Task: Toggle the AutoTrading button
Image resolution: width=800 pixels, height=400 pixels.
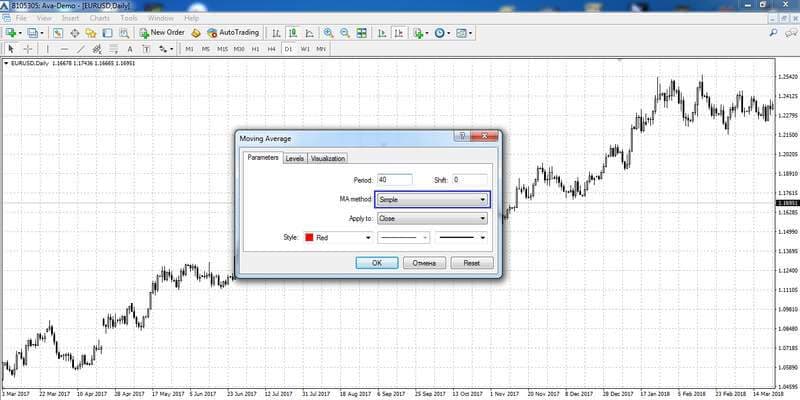Action: tap(233, 33)
